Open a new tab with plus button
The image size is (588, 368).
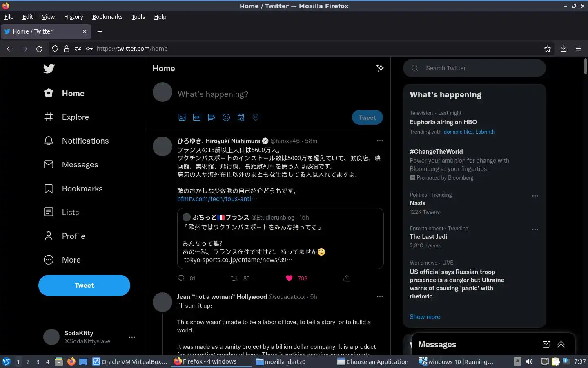pyautogui.click(x=100, y=31)
